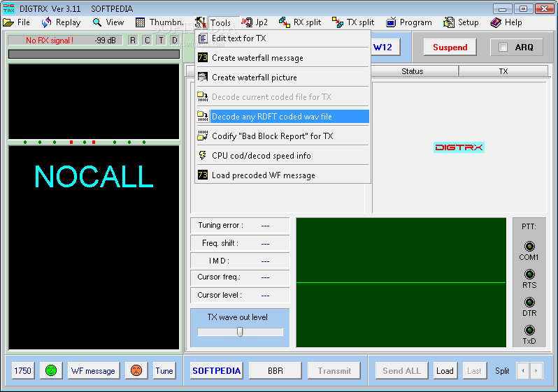Select Decode any RDFT coded wav file
The height and width of the screenshot is (392, 558).
coord(283,116)
